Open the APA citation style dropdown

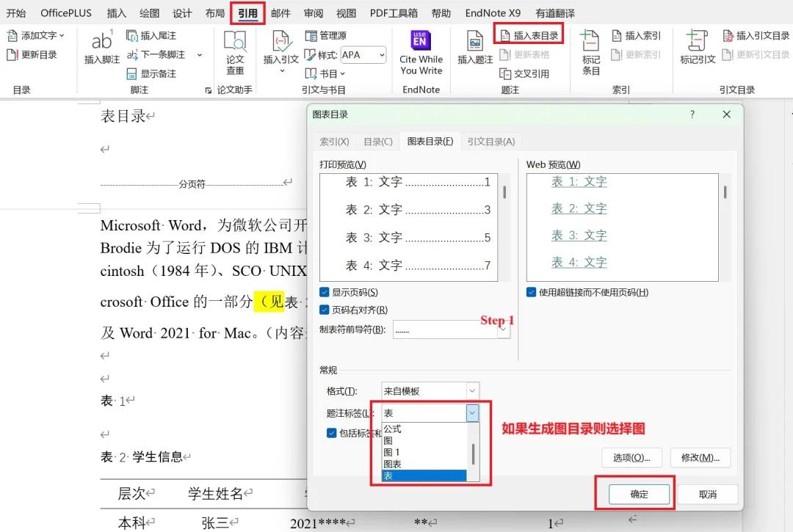(382, 55)
